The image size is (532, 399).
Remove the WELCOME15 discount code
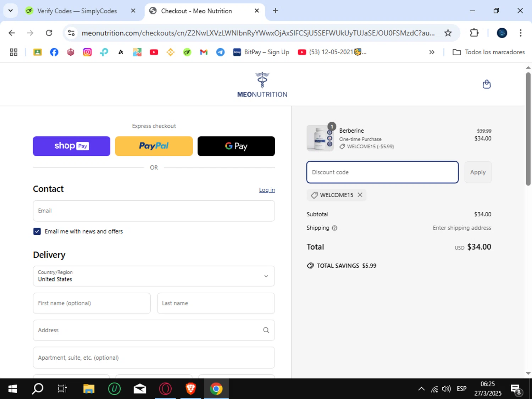360,195
